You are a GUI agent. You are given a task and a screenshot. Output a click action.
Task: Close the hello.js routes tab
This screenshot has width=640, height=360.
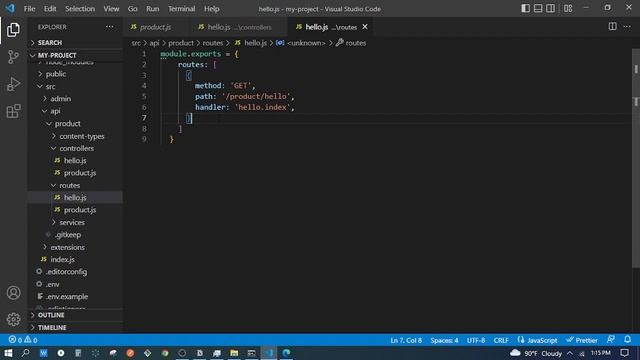(x=365, y=27)
